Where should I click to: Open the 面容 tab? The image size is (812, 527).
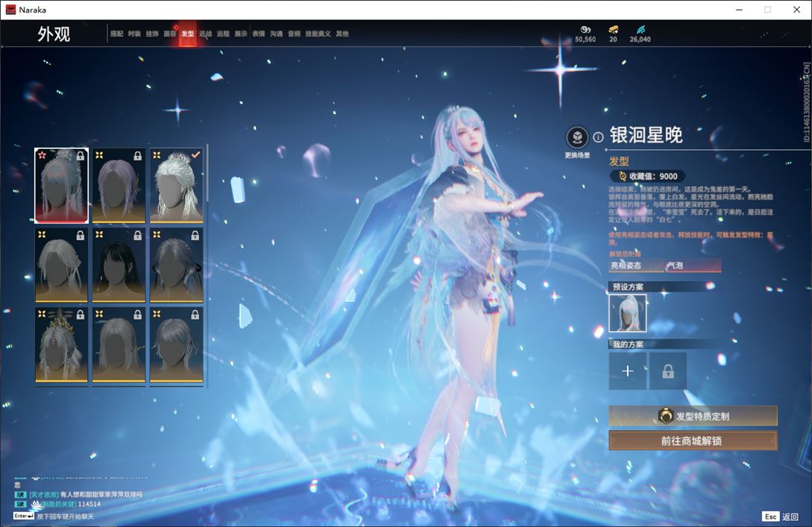pos(170,34)
